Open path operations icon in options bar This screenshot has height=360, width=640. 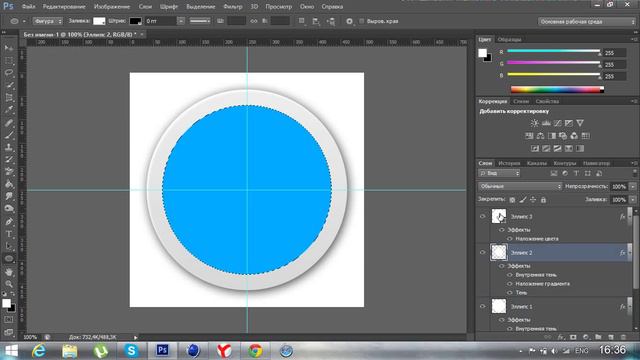(x=302, y=21)
